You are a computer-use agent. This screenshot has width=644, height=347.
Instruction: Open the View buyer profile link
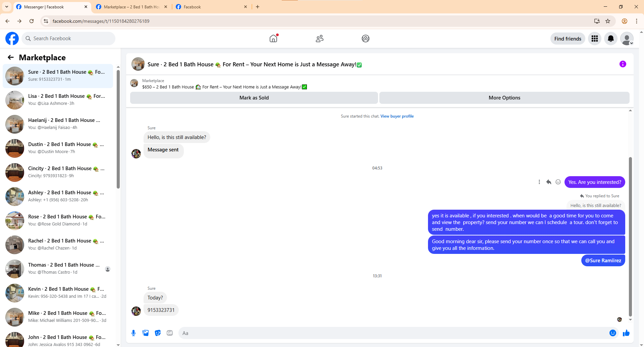pos(397,116)
